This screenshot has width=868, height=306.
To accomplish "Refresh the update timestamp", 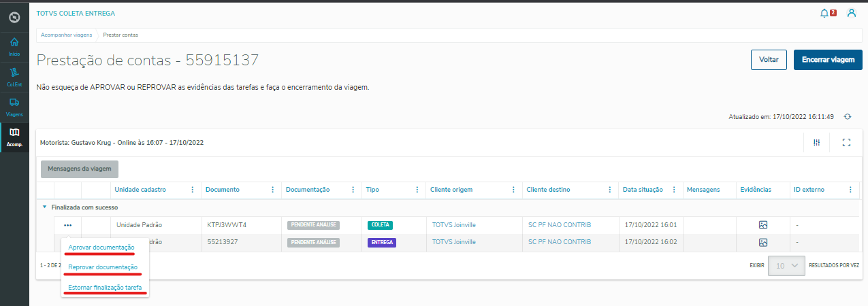I will tap(848, 117).
